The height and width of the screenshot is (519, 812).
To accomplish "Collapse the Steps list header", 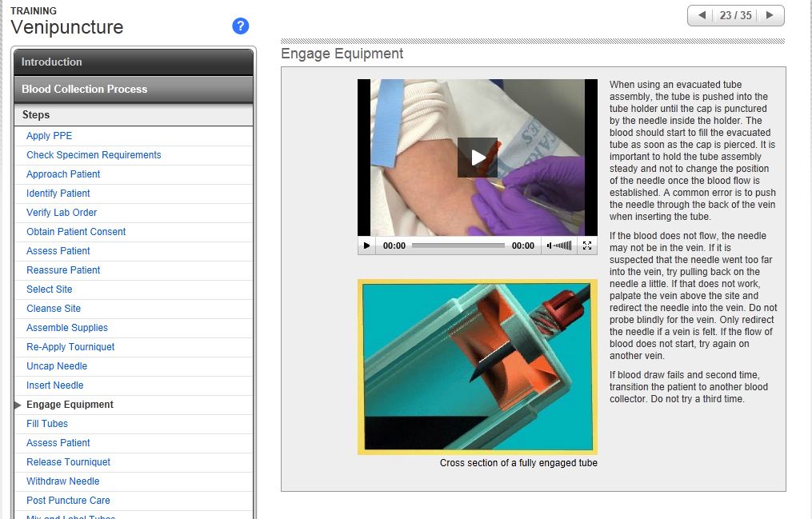I will point(134,115).
